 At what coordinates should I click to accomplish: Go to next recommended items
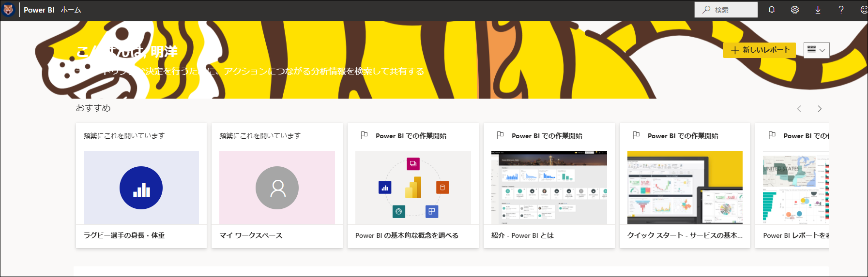820,109
